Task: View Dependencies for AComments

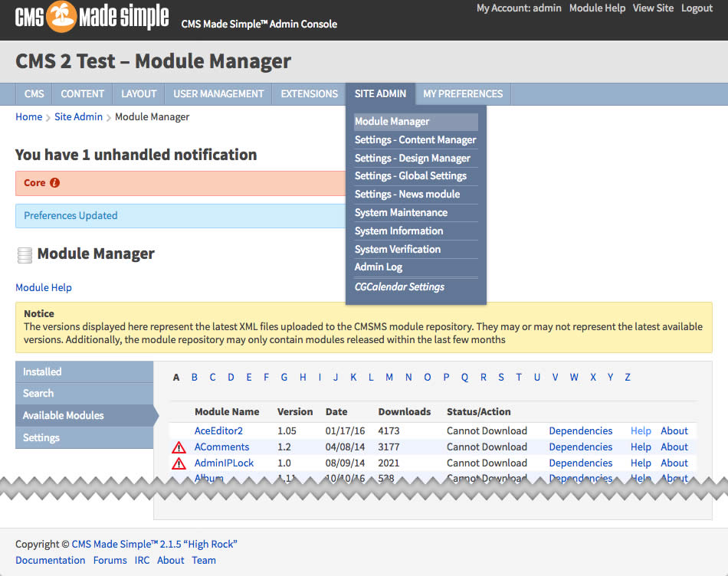Action: click(580, 447)
